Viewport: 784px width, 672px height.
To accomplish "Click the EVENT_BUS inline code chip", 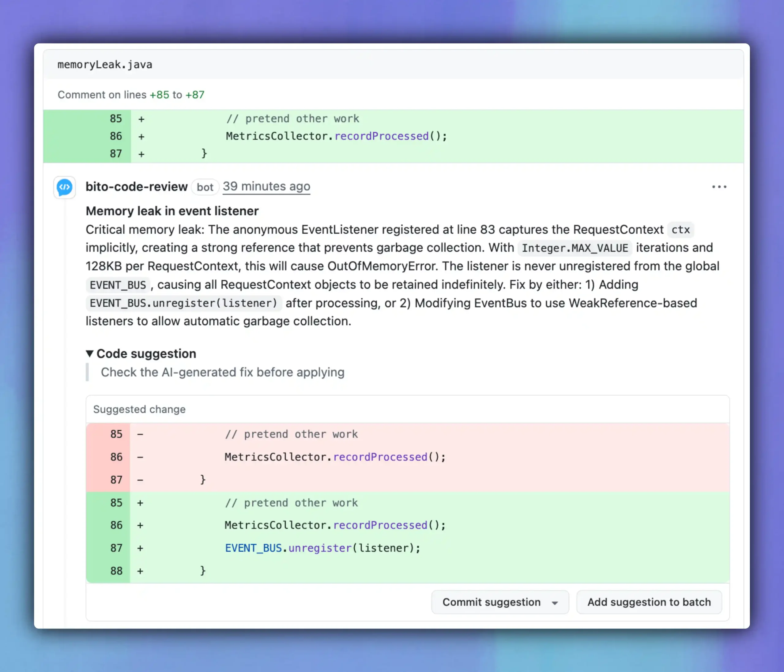I will (x=117, y=285).
